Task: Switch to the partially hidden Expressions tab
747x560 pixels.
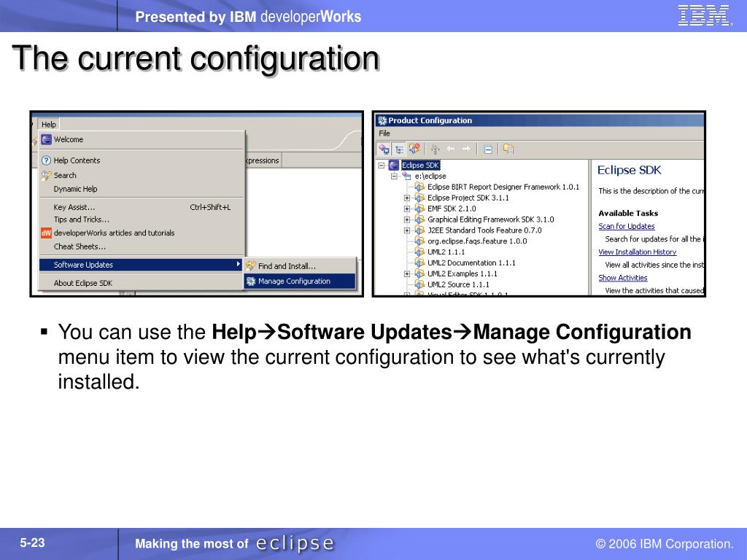Action: (x=263, y=160)
